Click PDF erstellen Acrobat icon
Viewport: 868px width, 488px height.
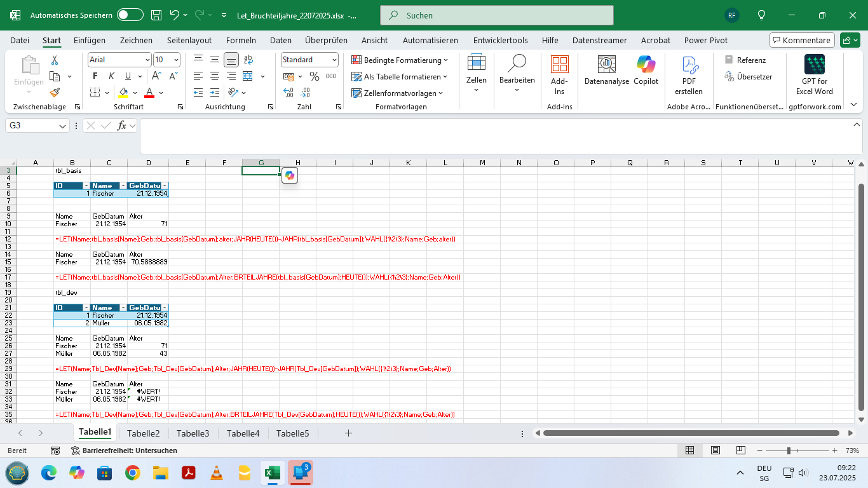(689, 76)
